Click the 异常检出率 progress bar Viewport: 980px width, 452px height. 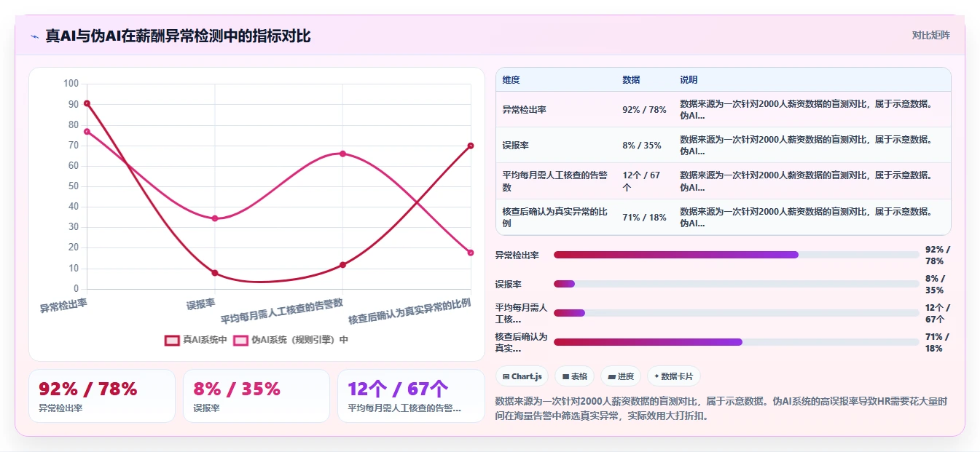[x=736, y=255]
